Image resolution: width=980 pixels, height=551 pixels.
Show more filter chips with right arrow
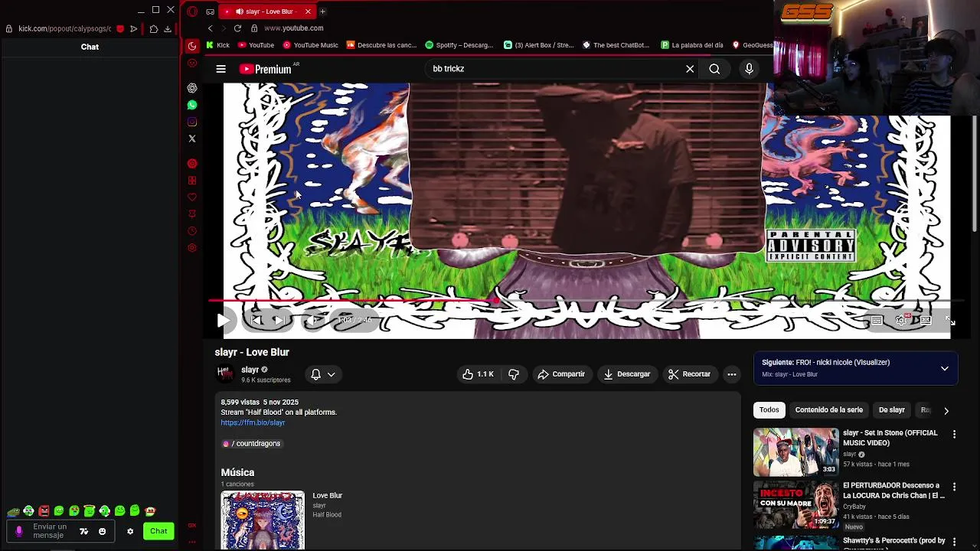click(946, 411)
